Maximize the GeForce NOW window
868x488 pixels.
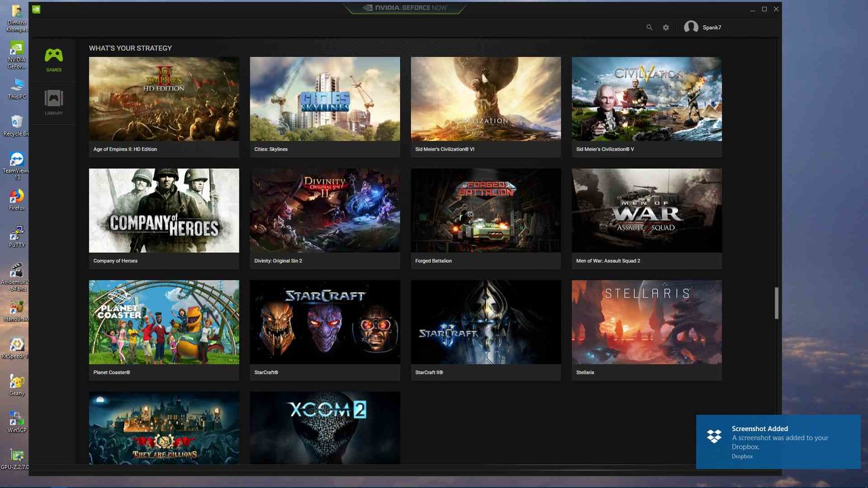click(764, 9)
